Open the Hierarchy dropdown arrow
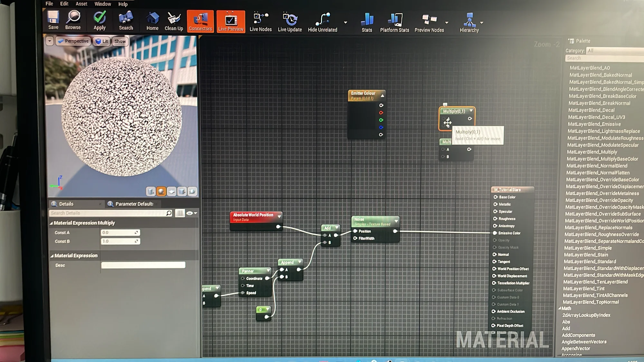The height and width of the screenshot is (362, 644). [x=482, y=23]
